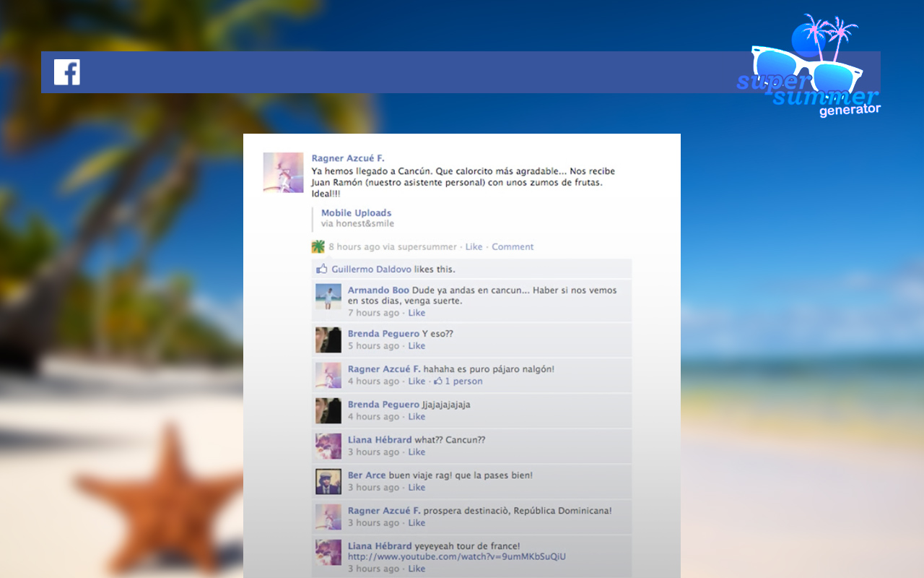
Task: Click the Brenda Peguero name on 'Y eso??'
Action: click(x=383, y=334)
